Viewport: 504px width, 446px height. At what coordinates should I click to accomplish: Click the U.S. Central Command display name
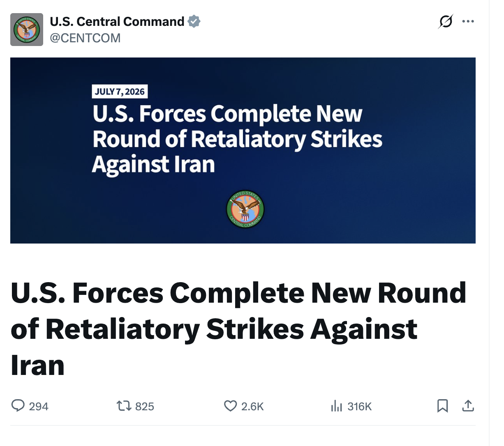pyautogui.click(x=117, y=21)
